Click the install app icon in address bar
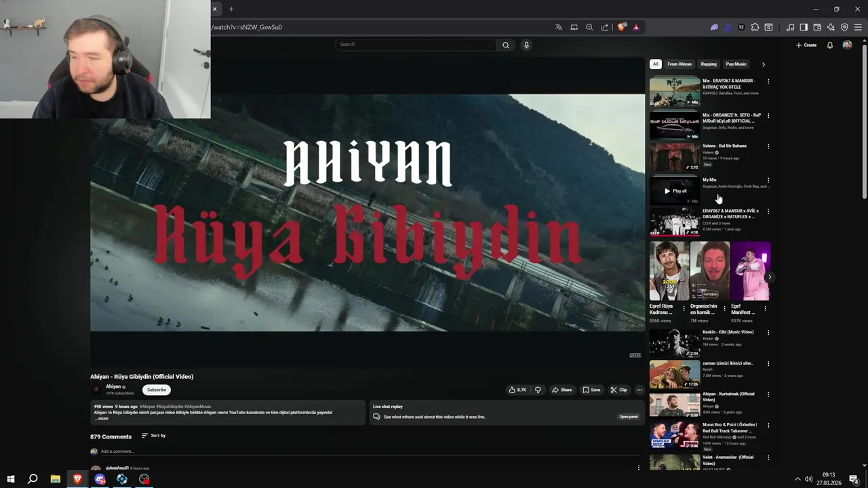The width and height of the screenshot is (868, 488). click(x=574, y=27)
